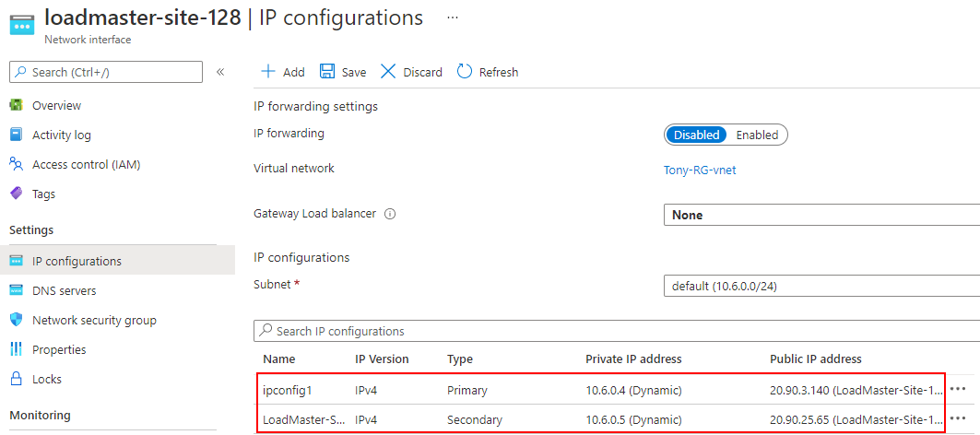Click the Refresh circular arrow icon
Screen dimensions: 980x435
coord(465,71)
